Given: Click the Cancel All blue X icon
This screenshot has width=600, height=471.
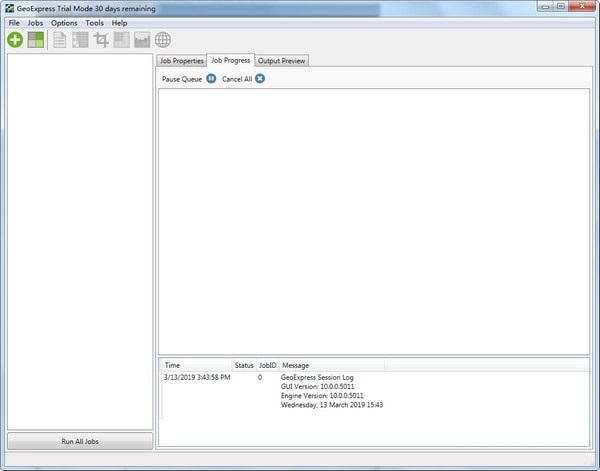Looking at the screenshot, I should coord(260,78).
